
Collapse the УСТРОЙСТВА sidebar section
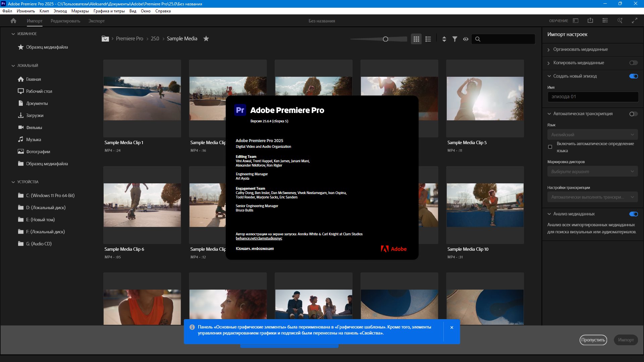point(13,182)
